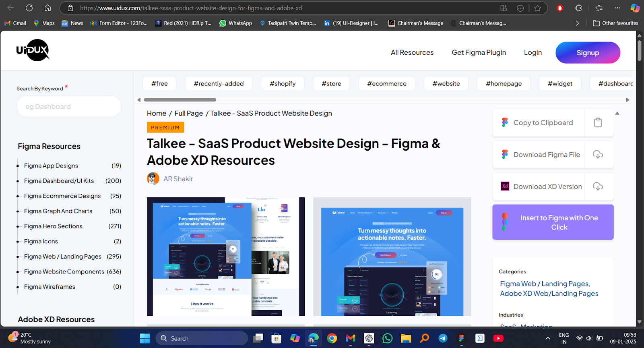Open second Talkee hero preview thumbnail
The height and width of the screenshot is (348, 644).
392,257
